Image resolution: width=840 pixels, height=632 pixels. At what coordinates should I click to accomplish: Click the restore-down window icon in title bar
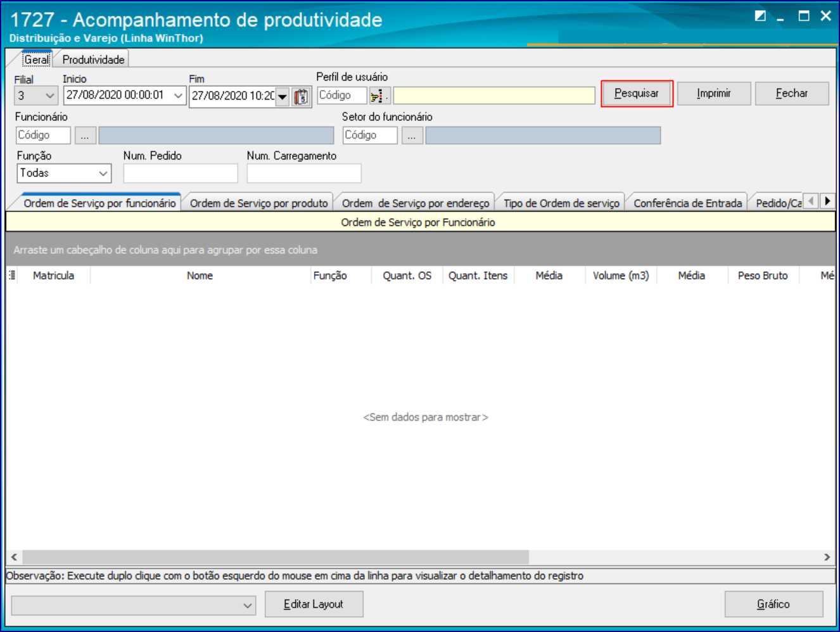pyautogui.click(x=760, y=16)
